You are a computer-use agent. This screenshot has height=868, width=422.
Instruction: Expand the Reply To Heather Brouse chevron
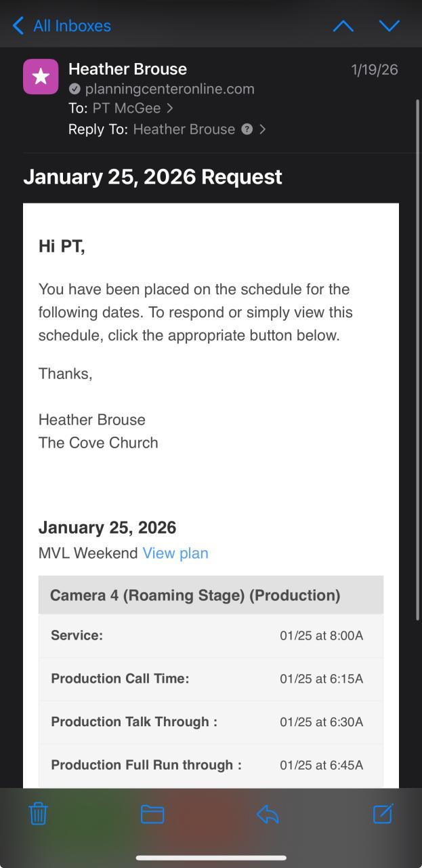[263, 129]
